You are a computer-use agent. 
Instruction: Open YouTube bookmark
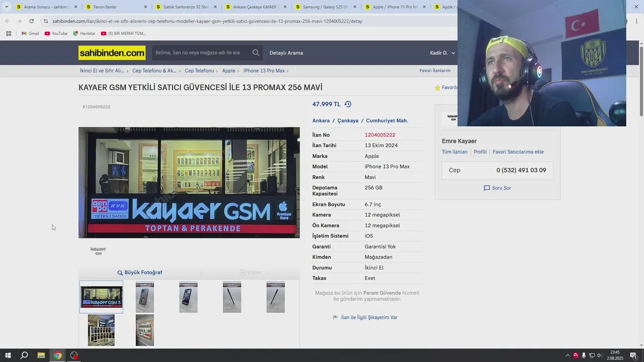pyautogui.click(x=56, y=34)
